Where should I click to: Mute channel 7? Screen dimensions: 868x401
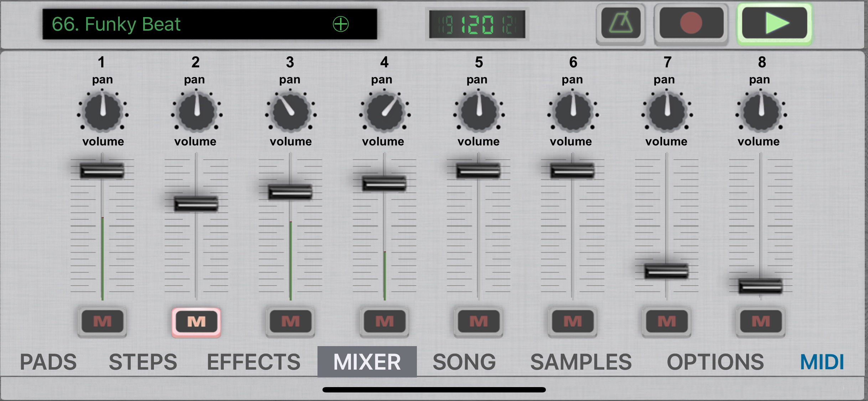pyautogui.click(x=667, y=322)
